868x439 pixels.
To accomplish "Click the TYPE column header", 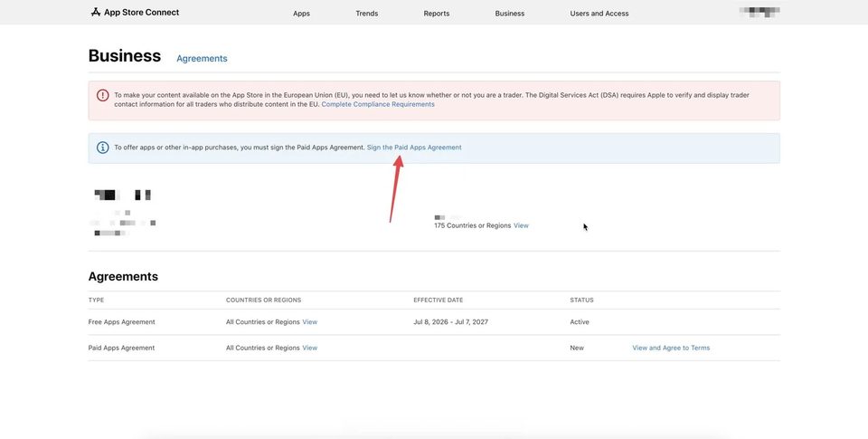I will pos(96,300).
